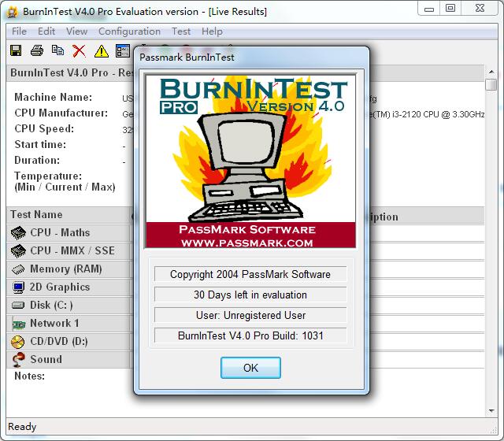Minimize the BurnInTest main window
The width and height of the screenshot is (504, 441).
click(429, 9)
